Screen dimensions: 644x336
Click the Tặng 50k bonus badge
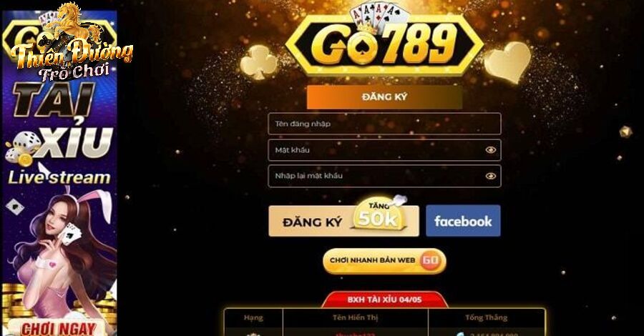379,215
